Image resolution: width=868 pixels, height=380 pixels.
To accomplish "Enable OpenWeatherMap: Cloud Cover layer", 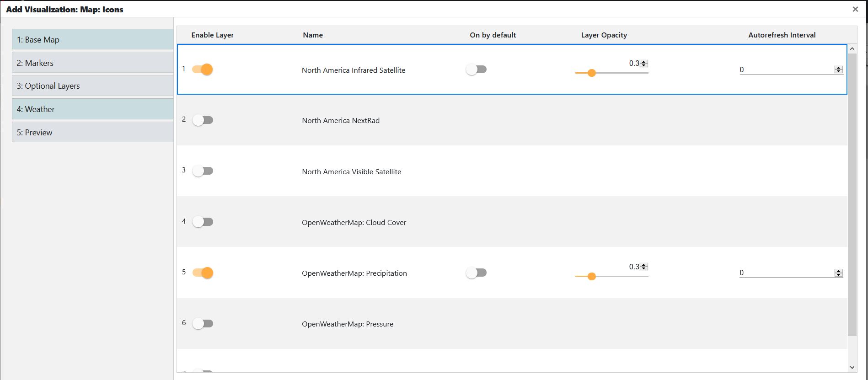I will pyautogui.click(x=203, y=222).
